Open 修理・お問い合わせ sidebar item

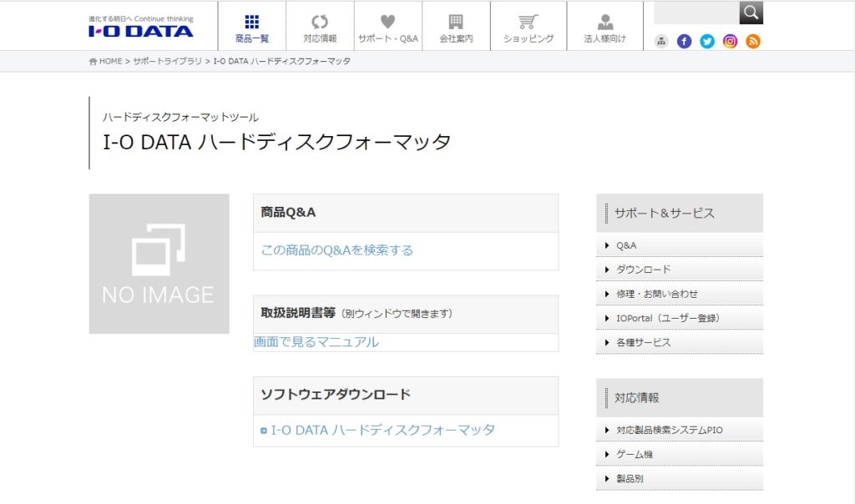click(x=680, y=294)
